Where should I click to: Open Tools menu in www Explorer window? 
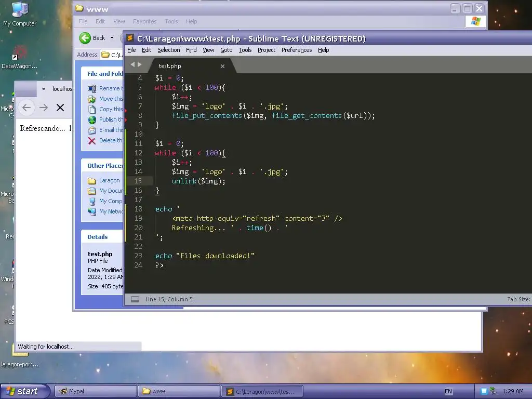coord(171,21)
